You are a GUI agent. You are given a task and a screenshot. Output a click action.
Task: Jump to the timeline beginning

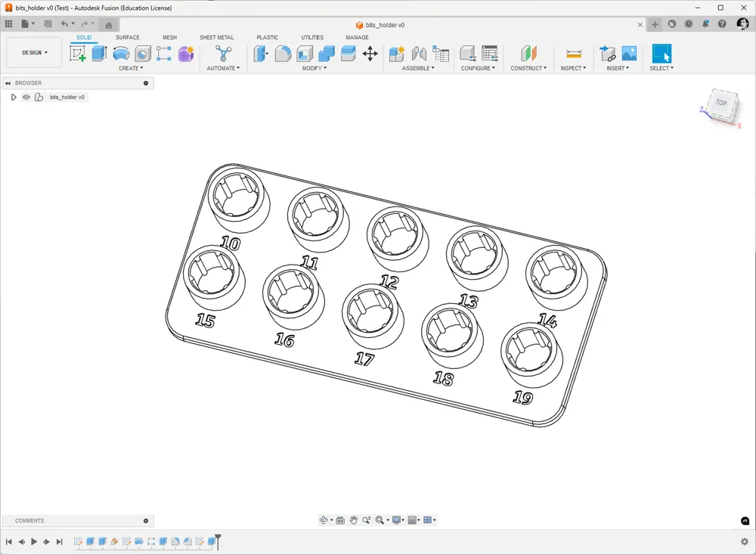pos(8,542)
